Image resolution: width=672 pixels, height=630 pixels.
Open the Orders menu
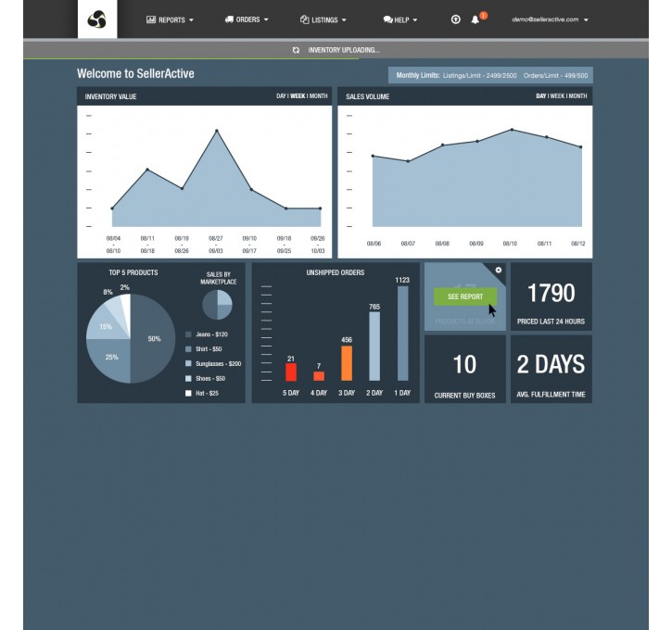[x=247, y=19]
